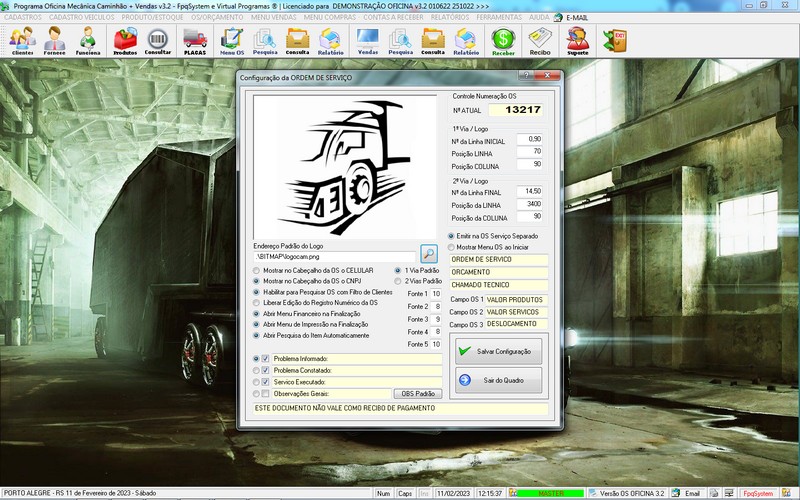Screen dimensions: 800x500
Task: Enable the Observações Gerais checkbox
Action: pos(266,394)
